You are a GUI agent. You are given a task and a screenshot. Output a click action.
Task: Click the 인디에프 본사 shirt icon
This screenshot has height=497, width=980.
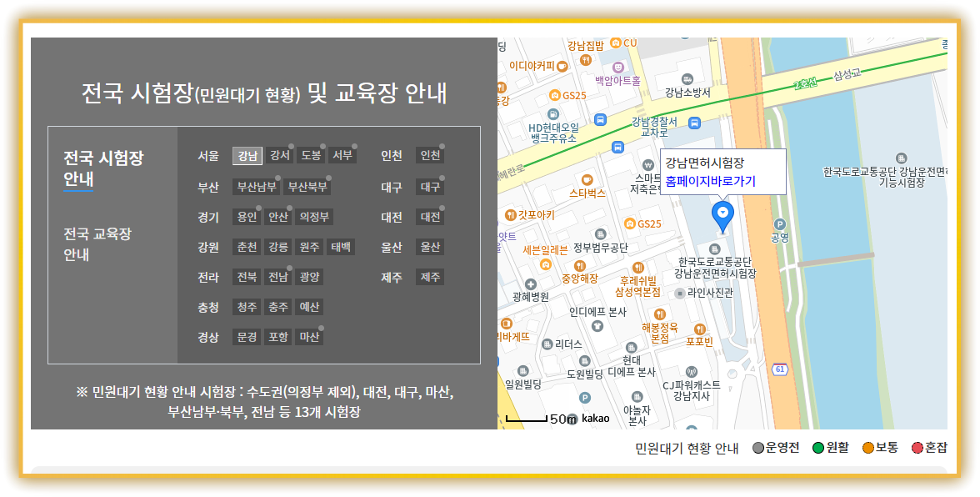click(597, 326)
